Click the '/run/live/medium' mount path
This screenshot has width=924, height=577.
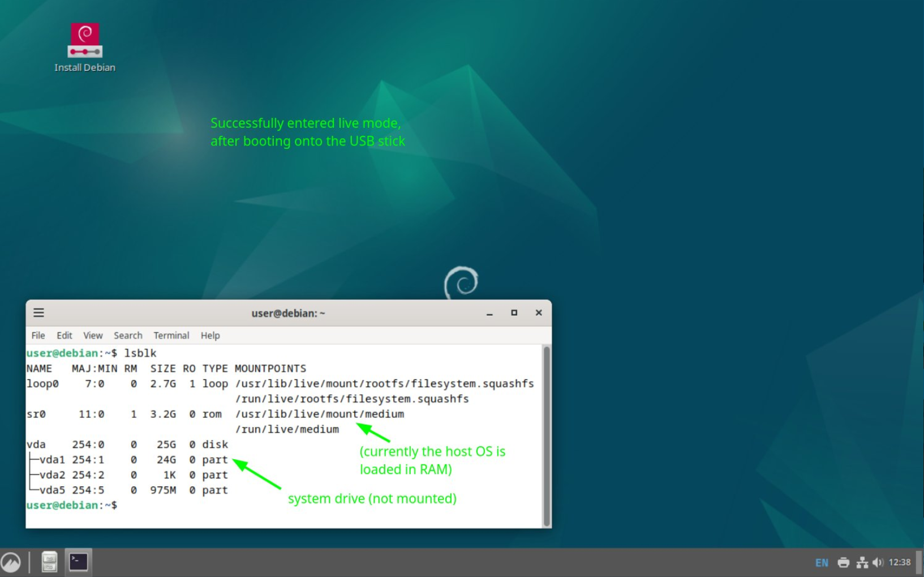(x=287, y=429)
